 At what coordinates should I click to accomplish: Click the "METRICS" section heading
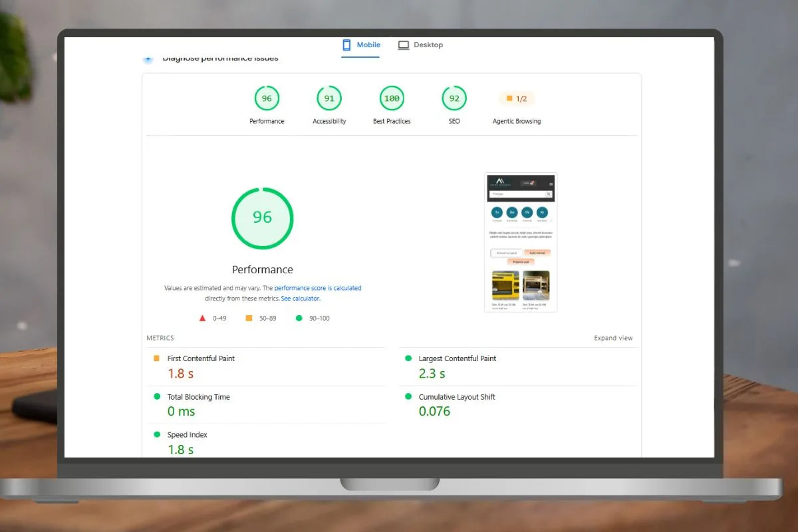[160, 338]
